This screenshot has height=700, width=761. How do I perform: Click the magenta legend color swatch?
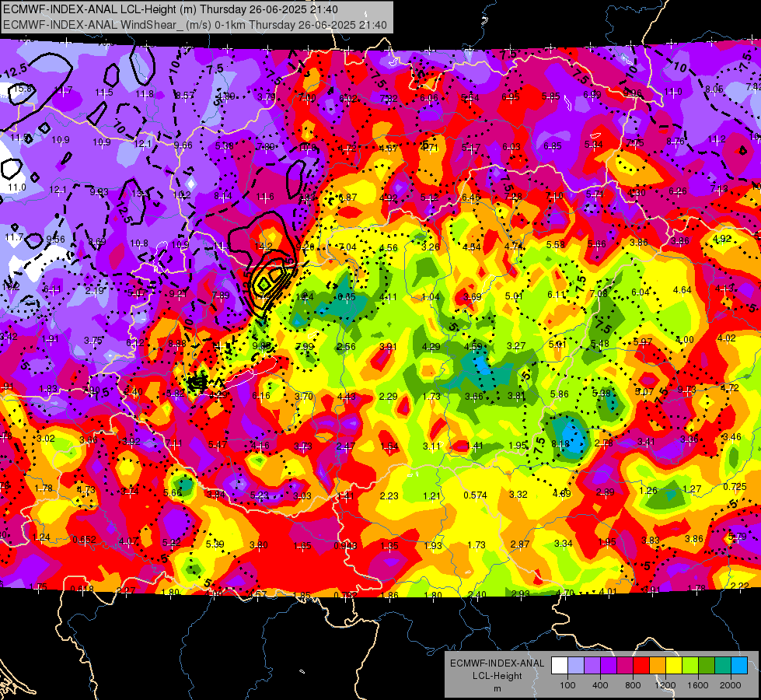click(625, 666)
